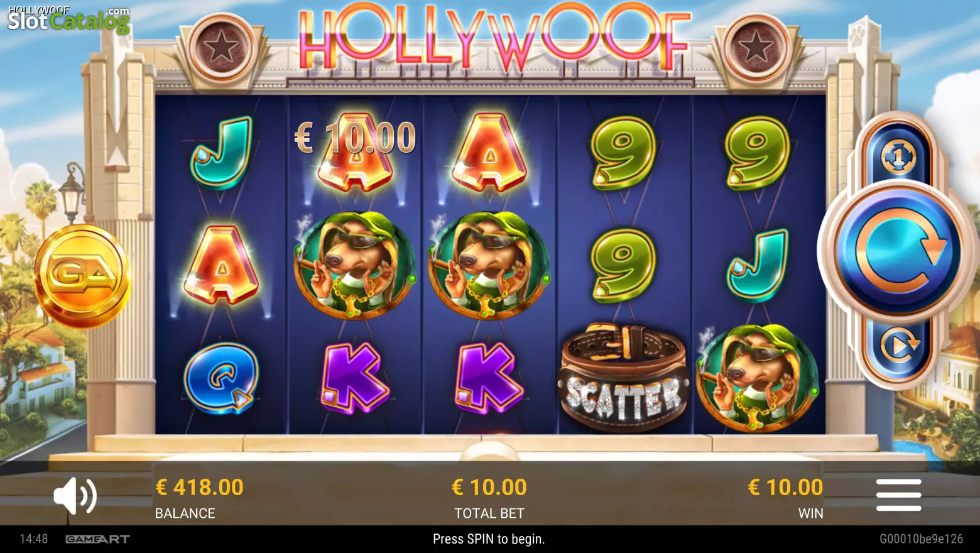Screen dimensions: 980x553
Task: Click the left star medallion
Action: pos(221,47)
